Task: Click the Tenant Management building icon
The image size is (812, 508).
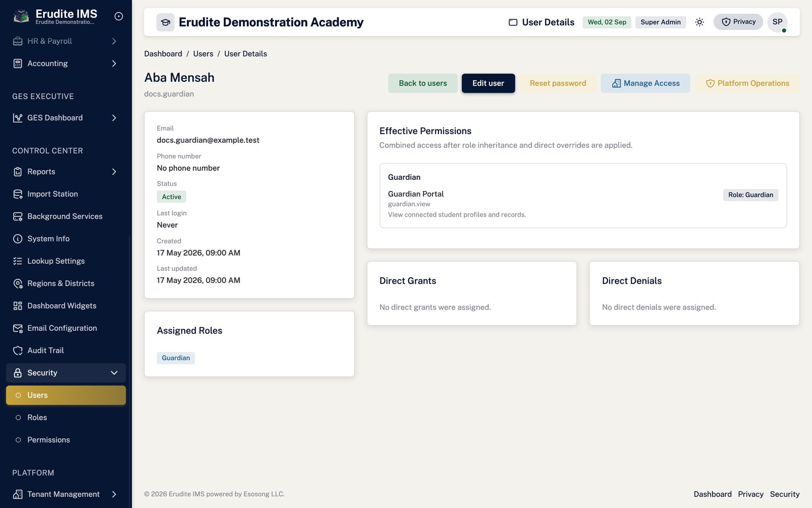Action: pyautogui.click(x=18, y=494)
